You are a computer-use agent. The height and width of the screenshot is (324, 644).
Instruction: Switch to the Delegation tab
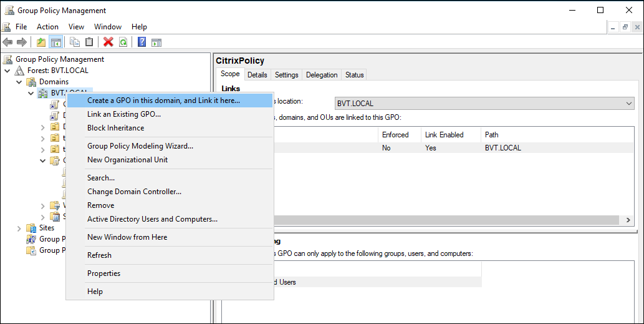pyautogui.click(x=322, y=75)
